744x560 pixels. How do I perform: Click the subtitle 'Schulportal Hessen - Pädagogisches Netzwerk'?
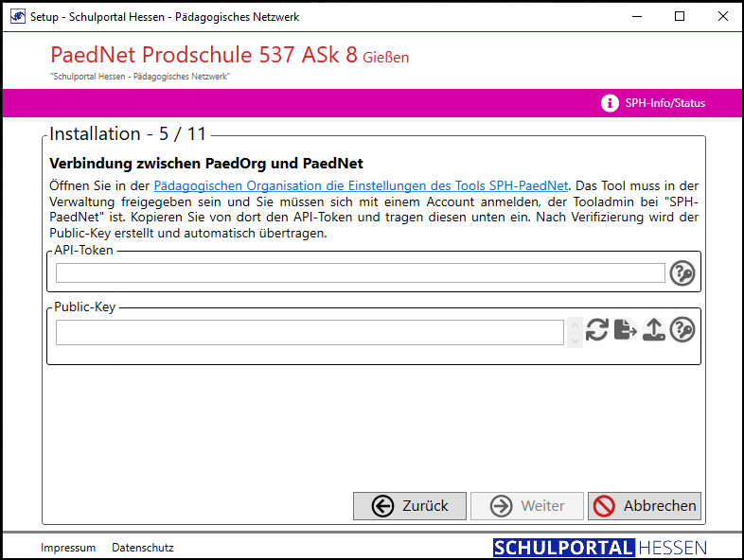(140, 77)
